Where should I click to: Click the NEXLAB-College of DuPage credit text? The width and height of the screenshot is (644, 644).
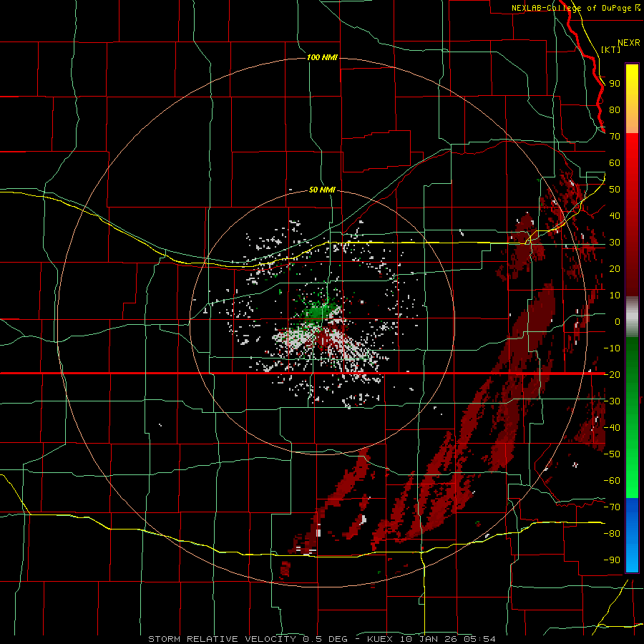coord(575,8)
